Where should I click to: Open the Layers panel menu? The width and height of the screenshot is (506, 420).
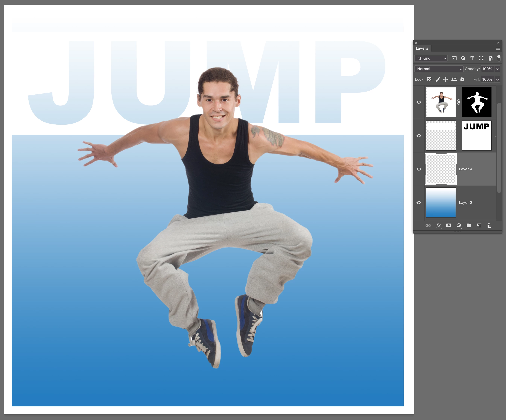(x=498, y=48)
